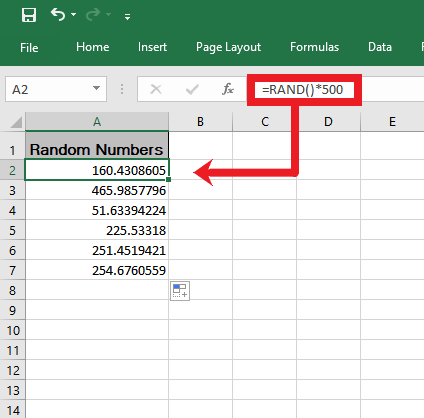Click the Save icon in the title bar

coord(29,15)
